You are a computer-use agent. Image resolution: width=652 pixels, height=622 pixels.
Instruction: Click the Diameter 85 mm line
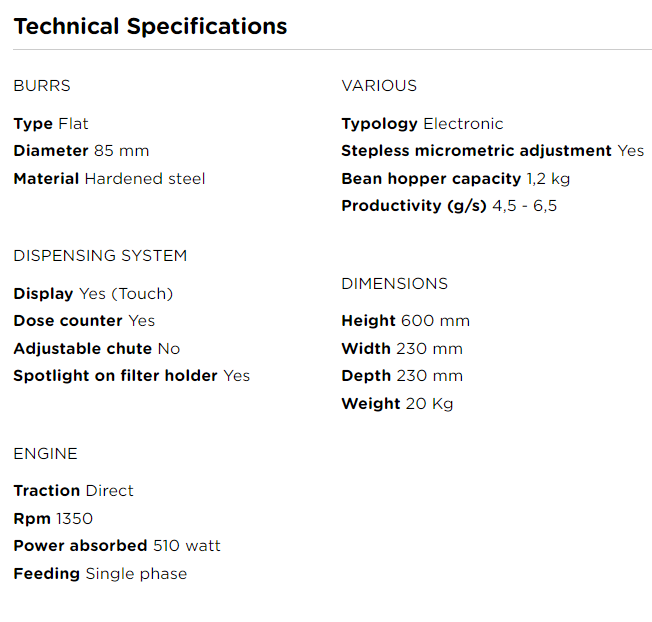pyautogui.click(x=81, y=151)
